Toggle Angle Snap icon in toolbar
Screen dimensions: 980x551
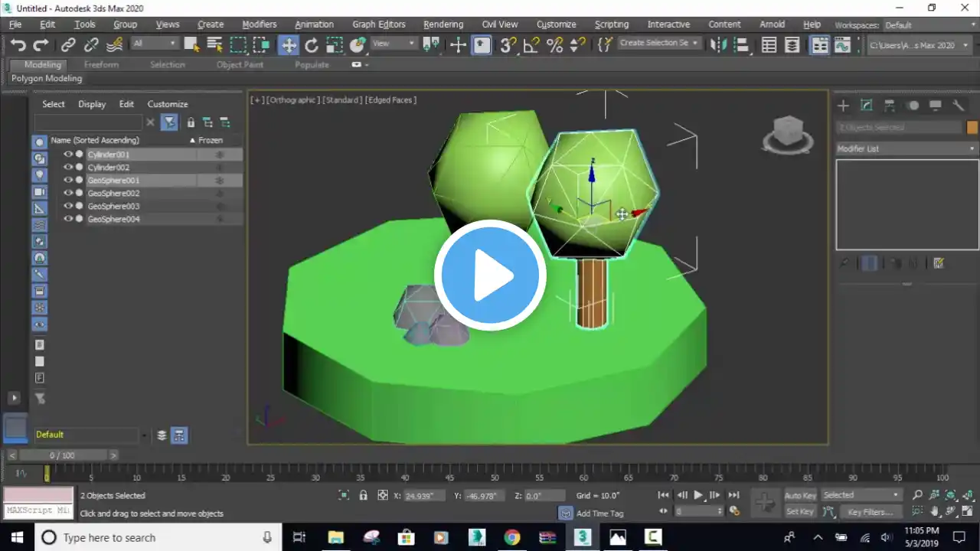point(531,45)
